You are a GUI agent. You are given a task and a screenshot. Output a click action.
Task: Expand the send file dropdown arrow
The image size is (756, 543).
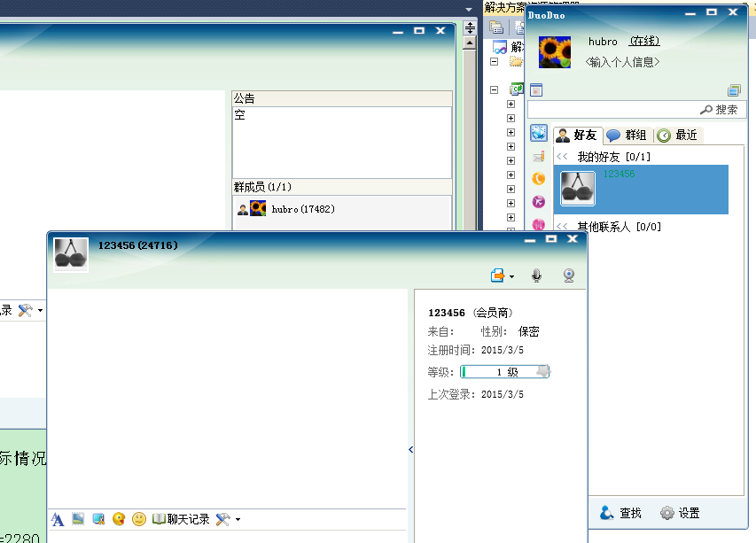click(511, 276)
